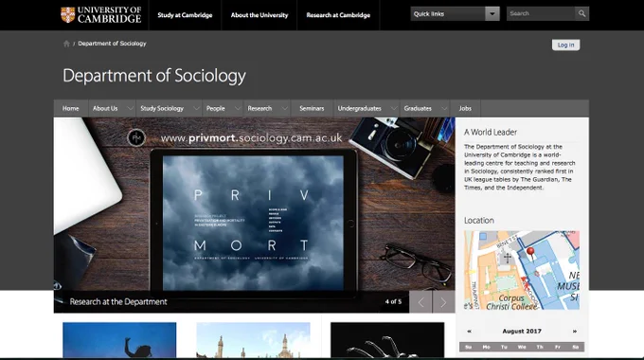Click the Research at the Department caption
Viewport: 644px width, 360px height.
(x=118, y=302)
